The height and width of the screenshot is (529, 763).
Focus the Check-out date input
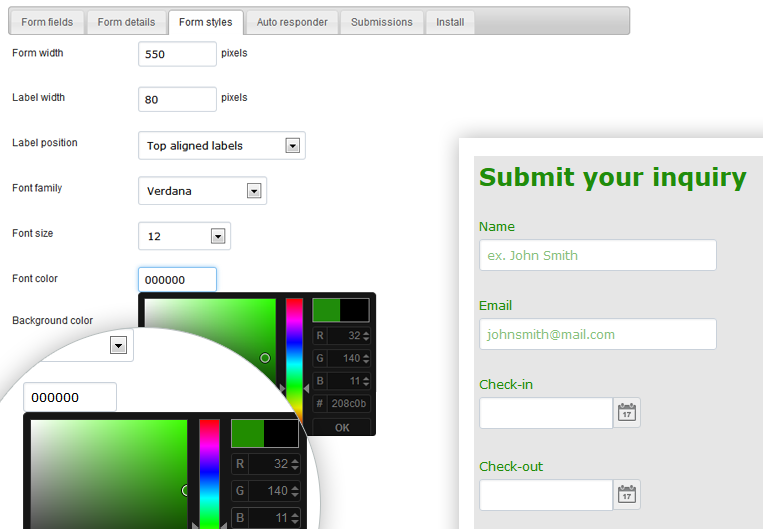tap(546, 494)
